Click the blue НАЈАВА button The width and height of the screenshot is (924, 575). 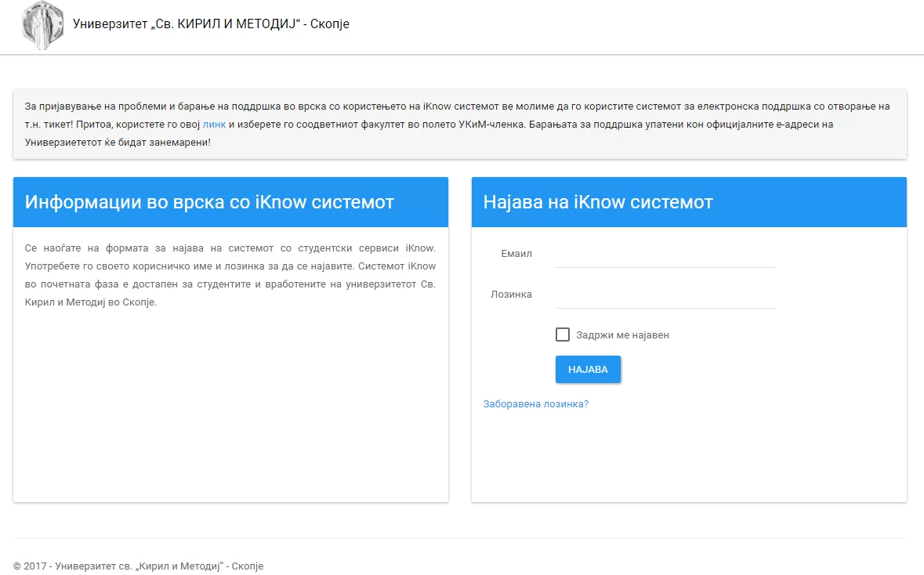click(x=588, y=370)
